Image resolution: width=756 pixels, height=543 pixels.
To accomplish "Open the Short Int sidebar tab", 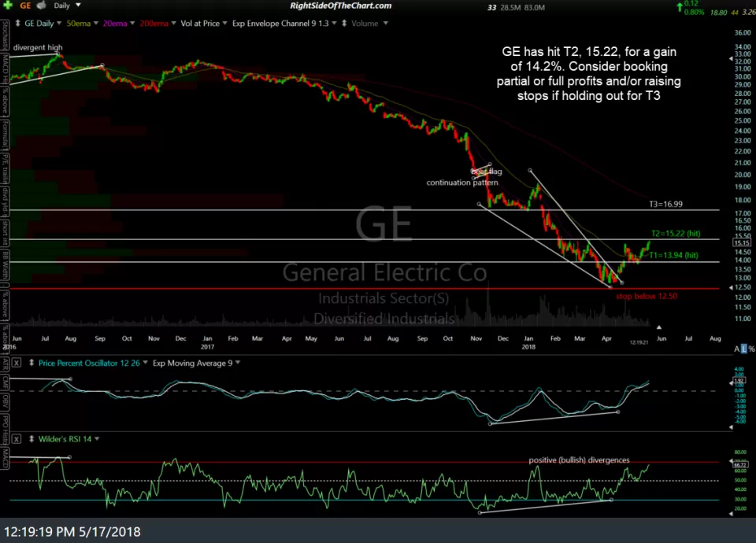I will click(x=5, y=233).
